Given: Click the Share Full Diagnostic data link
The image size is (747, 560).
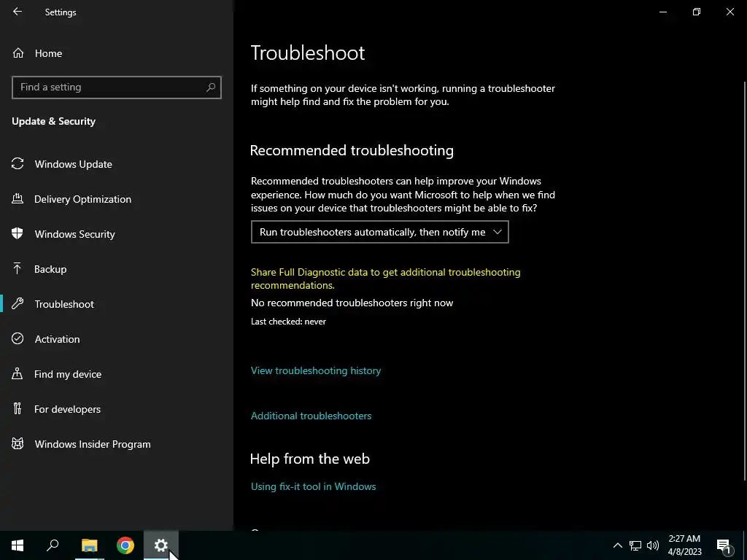Looking at the screenshot, I should tap(385, 279).
